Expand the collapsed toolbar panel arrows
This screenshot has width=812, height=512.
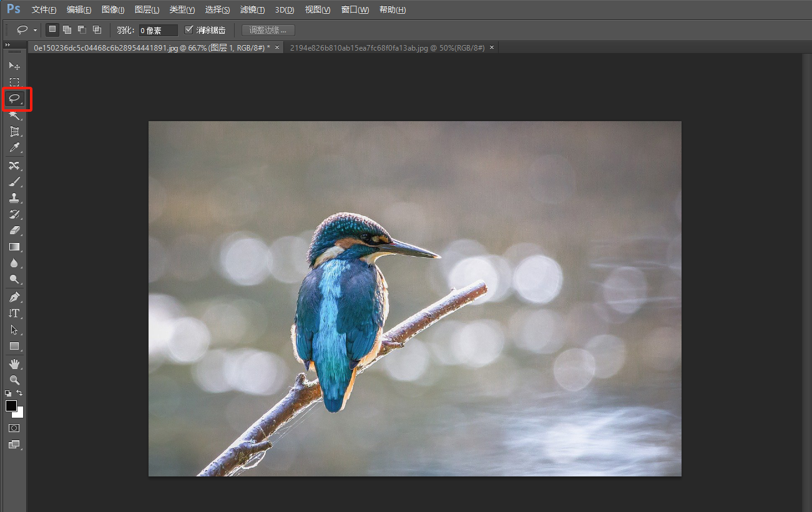[x=7, y=45]
